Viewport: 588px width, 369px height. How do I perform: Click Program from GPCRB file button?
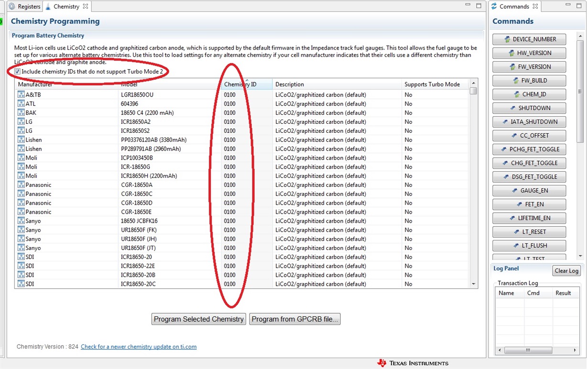[295, 319]
